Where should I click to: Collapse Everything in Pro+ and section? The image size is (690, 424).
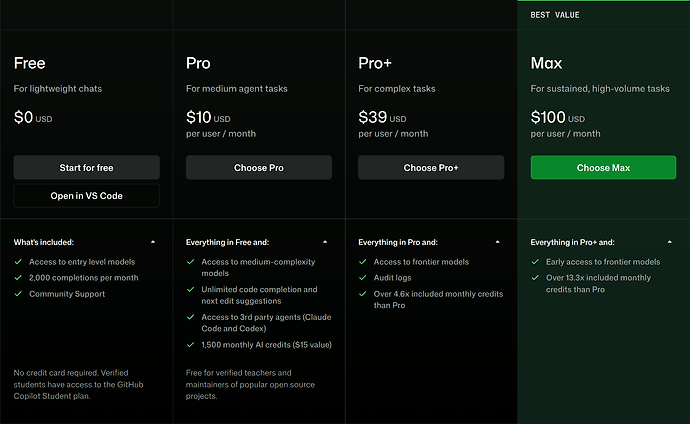669,242
